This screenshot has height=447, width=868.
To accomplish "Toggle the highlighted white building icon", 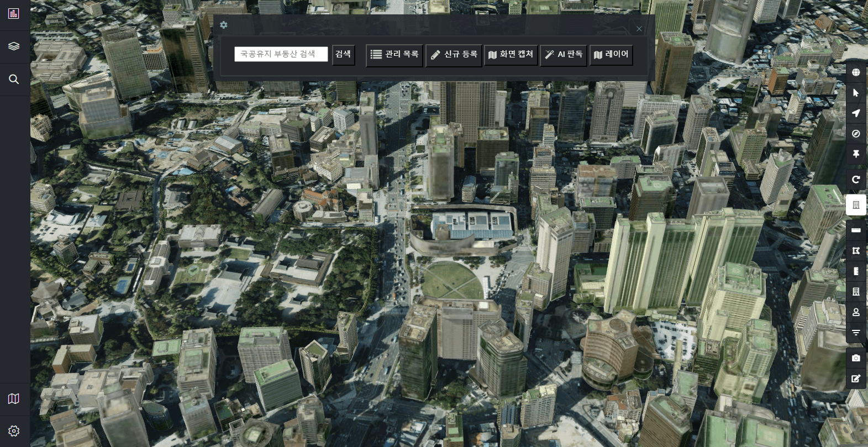I will click(x=856, y=205).
